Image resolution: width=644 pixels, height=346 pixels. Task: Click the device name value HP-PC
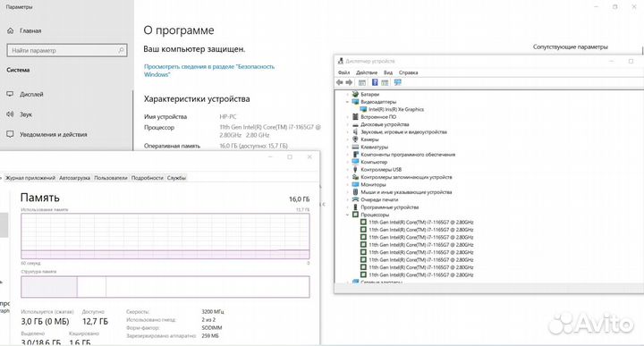point(228,116)
